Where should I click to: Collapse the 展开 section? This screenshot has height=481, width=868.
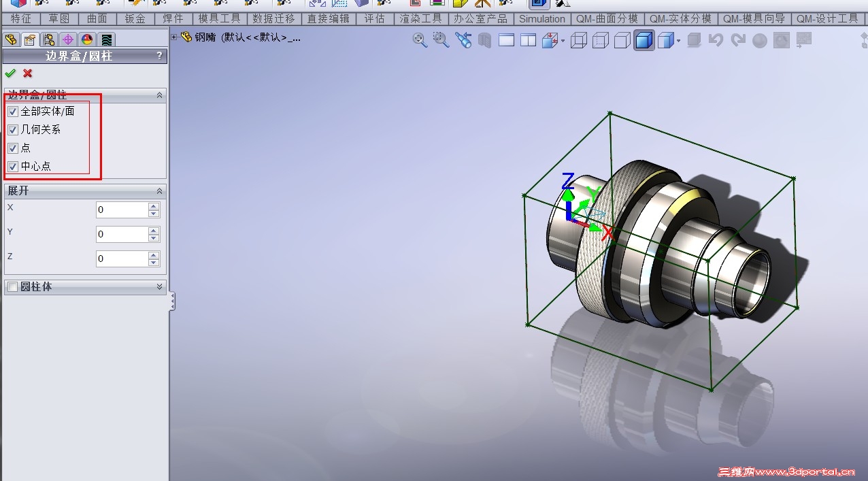pyautogui.click(x=160, y=191)
